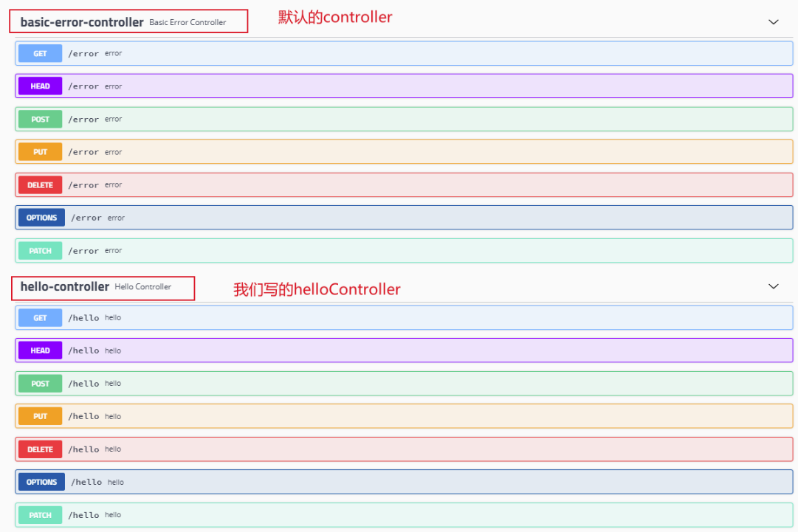
Task: Expand the PUT /error path text
Action: click(x=83, y=152)
